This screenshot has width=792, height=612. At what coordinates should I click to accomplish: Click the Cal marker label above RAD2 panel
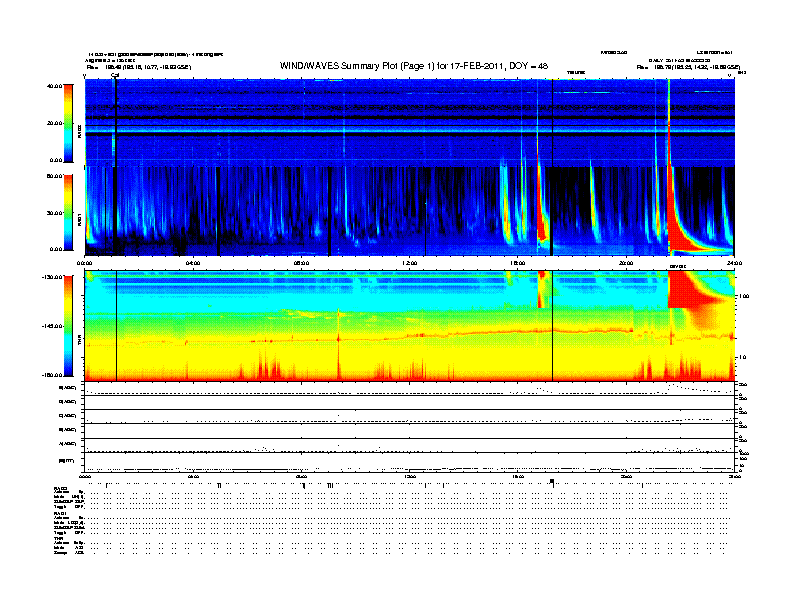tap(115, 75)
